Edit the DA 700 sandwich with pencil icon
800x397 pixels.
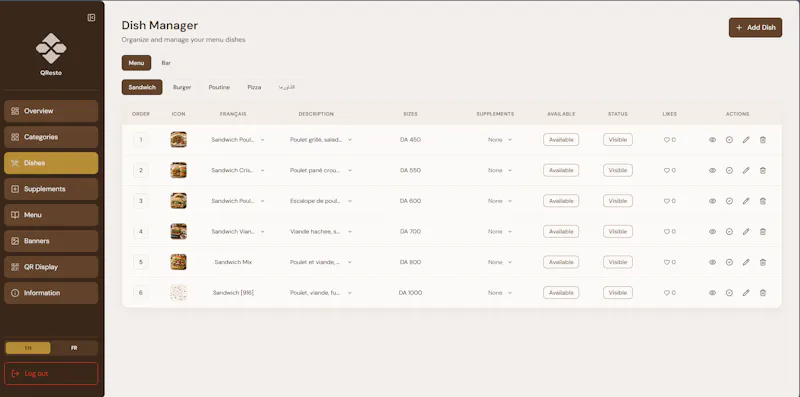pyautogui.click(x=746, y=232)
